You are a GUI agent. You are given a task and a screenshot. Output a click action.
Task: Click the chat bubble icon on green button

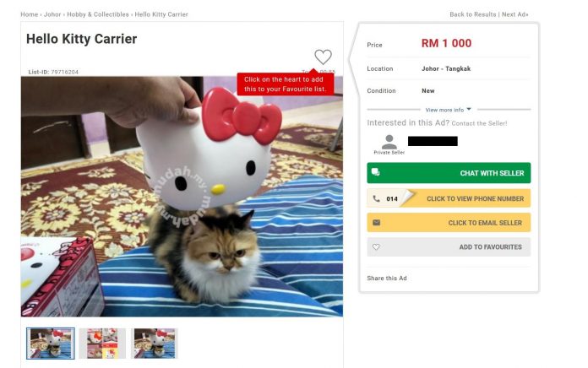point(375,172)
